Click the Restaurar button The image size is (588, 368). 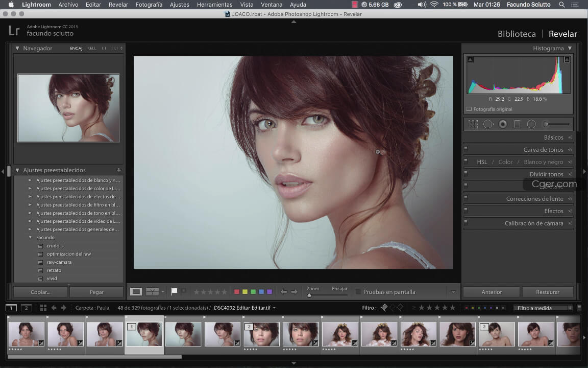(548, 292)
